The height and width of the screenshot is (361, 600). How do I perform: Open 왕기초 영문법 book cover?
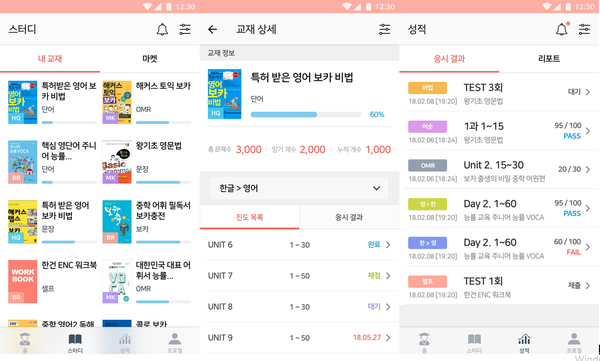117,162
